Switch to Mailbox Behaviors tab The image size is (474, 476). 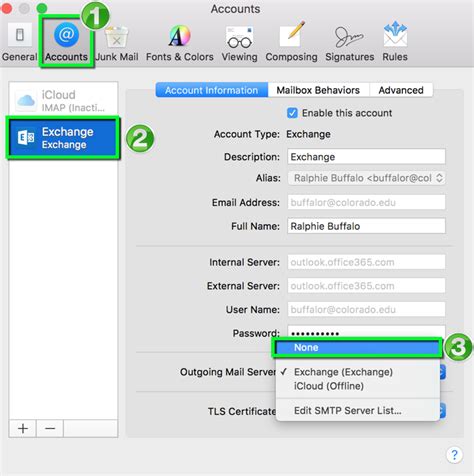point(318,90)
